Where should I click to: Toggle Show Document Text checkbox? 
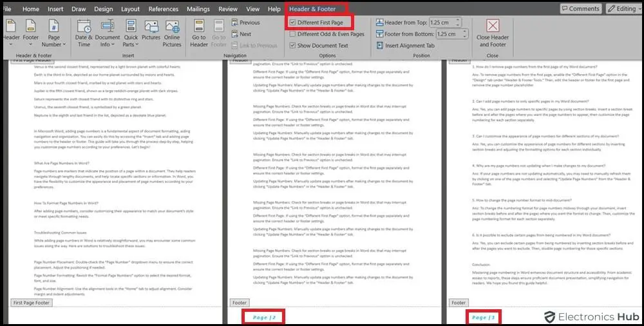pyautogui.click(x=293, y=46)
